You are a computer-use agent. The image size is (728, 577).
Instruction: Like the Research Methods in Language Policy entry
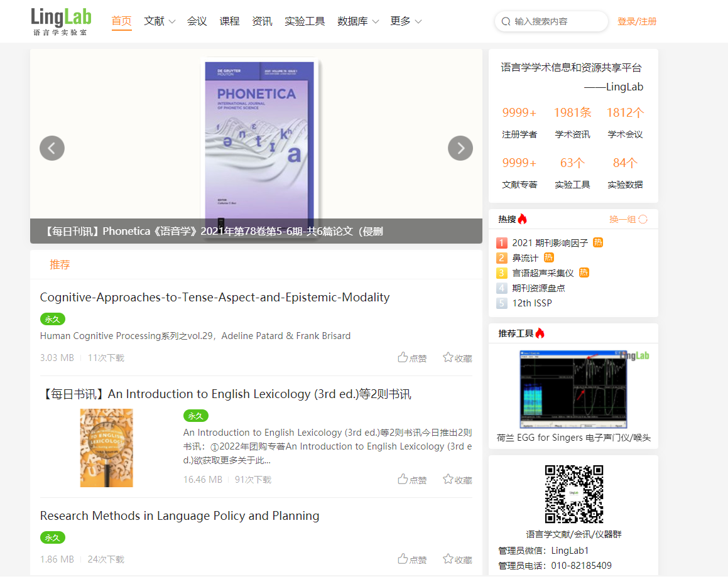coord(412,559)
